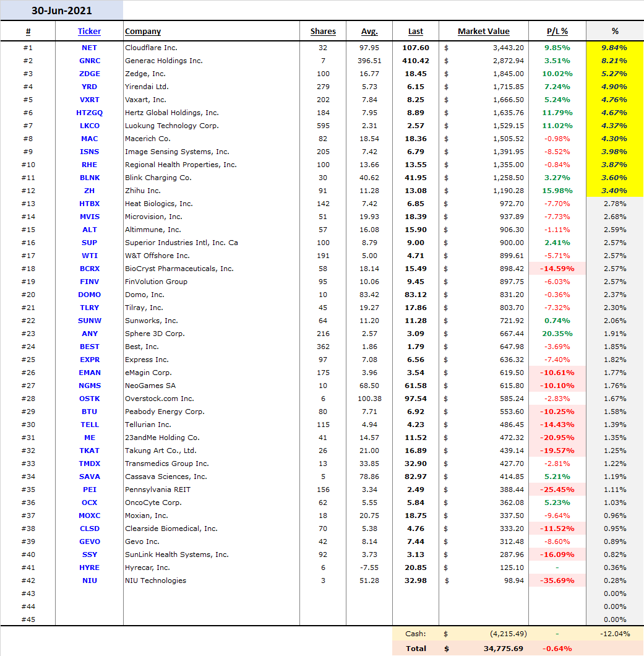Select Regional Health Properties, Inc. cell

tap(212, 165)
